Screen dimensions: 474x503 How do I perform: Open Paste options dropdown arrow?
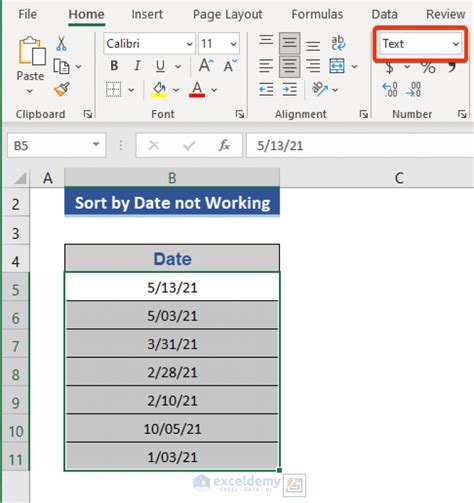point(30,91)
